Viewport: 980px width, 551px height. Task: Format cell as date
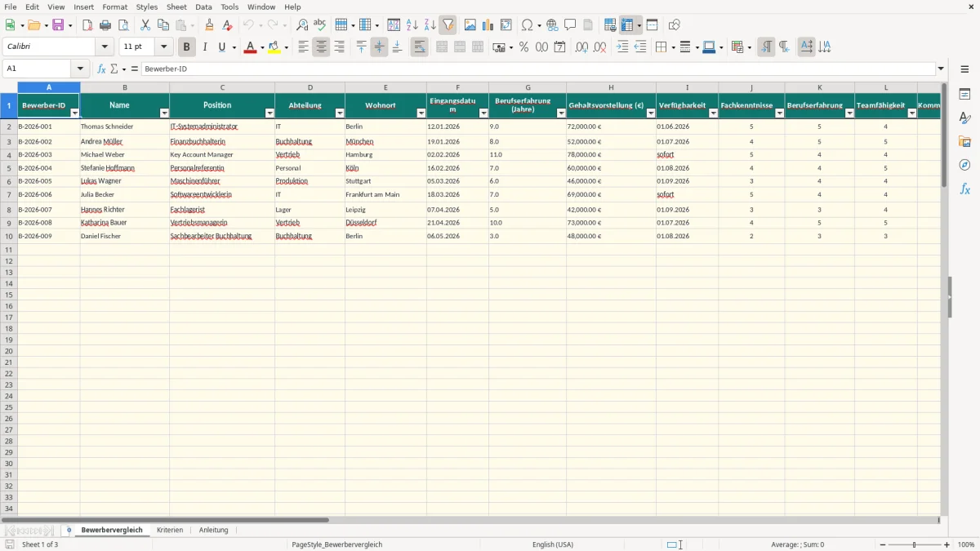(x=560, y=47)
